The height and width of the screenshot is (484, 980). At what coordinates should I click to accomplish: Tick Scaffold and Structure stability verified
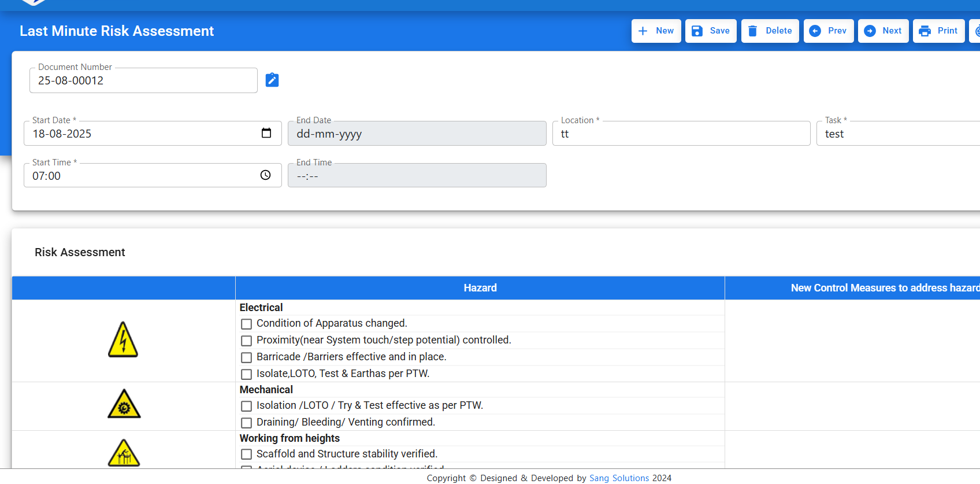(x=247, y=455)
